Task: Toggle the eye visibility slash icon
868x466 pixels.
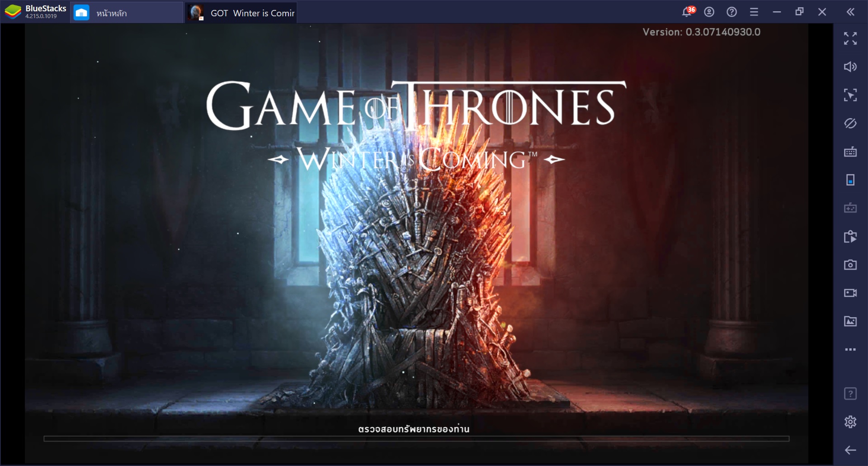Action: (850, 123)
